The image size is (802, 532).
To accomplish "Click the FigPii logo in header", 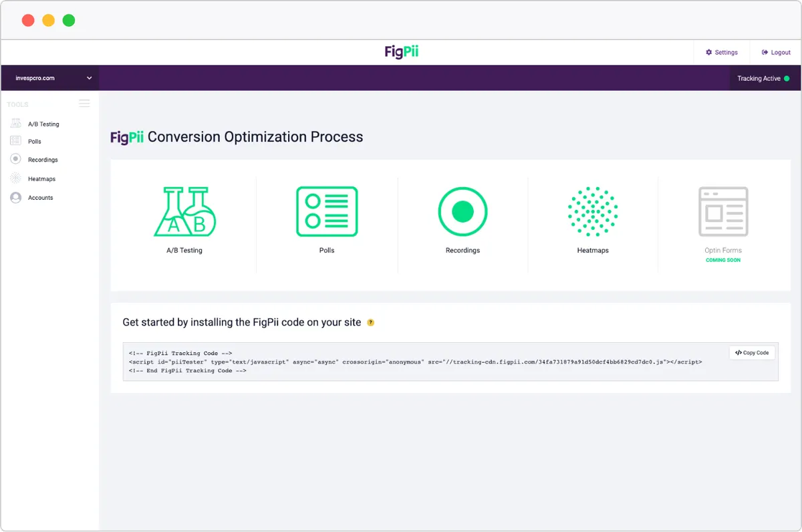I will [402, 51].
